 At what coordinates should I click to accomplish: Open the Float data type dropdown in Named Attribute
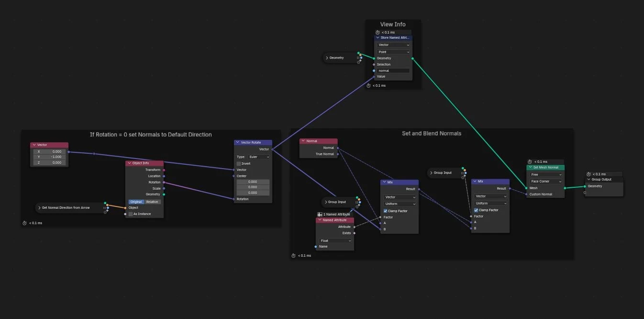(x=335, y=241)
